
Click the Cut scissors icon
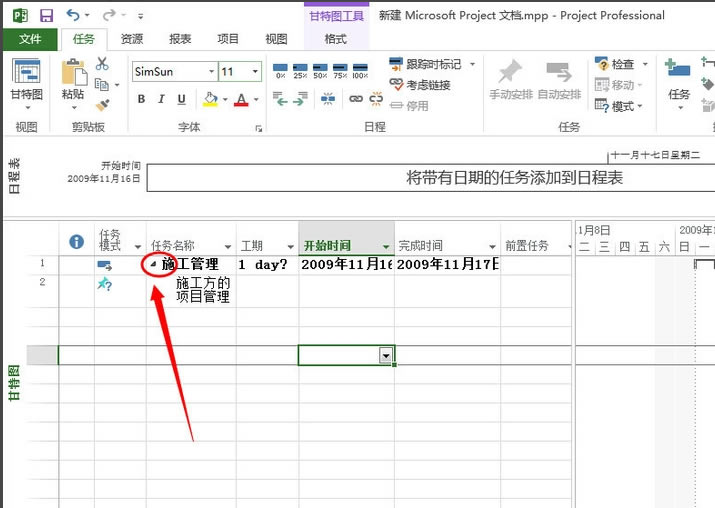[x=102, y=64]
